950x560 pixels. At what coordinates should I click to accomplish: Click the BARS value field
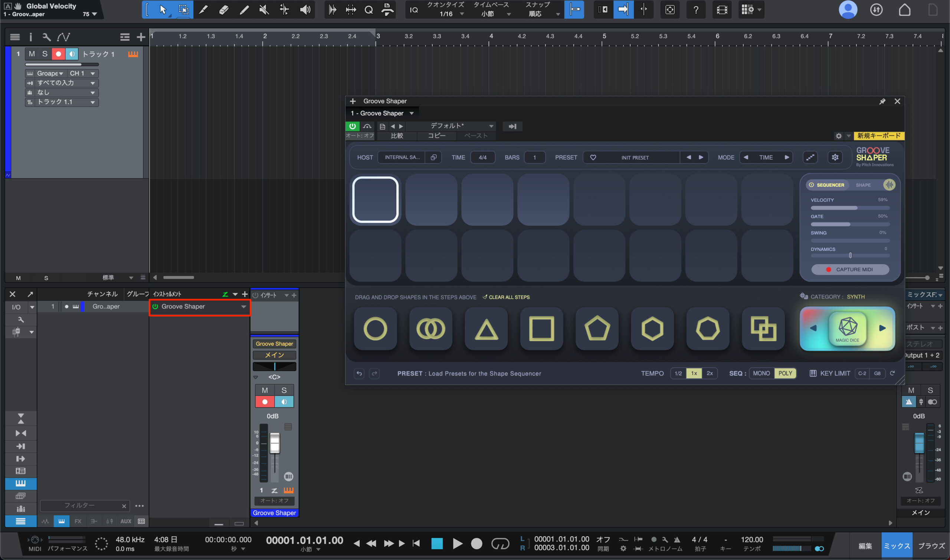click(534, 157)
